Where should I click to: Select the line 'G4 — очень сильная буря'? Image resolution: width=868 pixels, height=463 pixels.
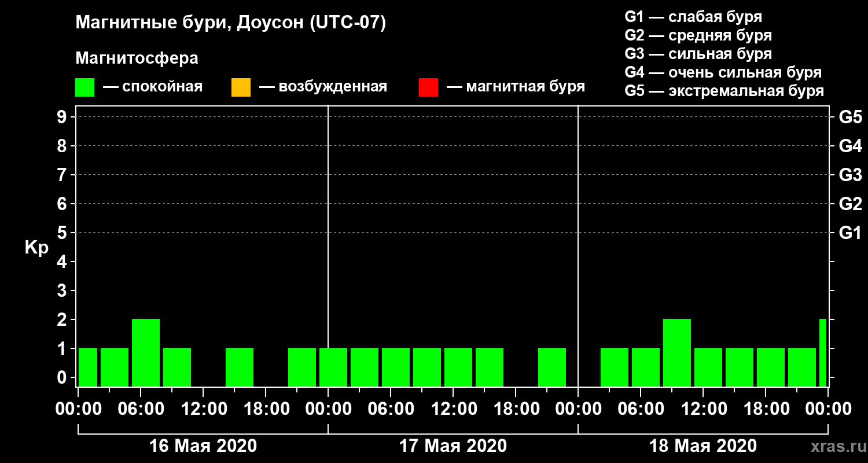[x=723, y=72]
